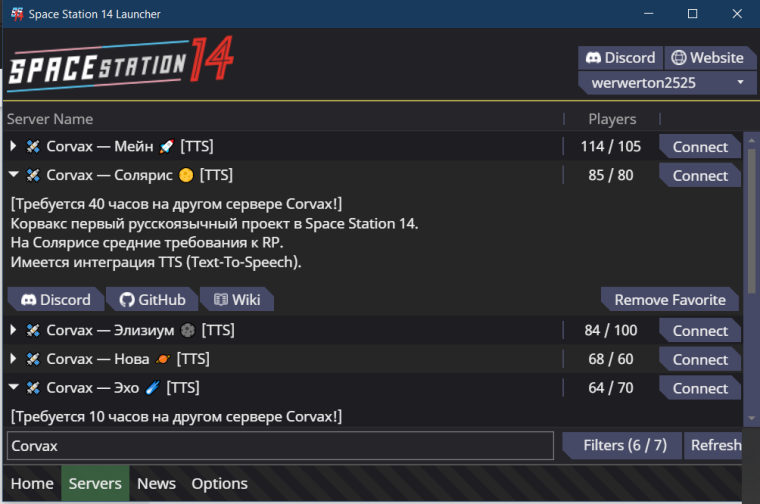The image size is (760, 504).
Task: Open Discord link below Солярис description
Action: pyautogui.click(x=56, y=300)
